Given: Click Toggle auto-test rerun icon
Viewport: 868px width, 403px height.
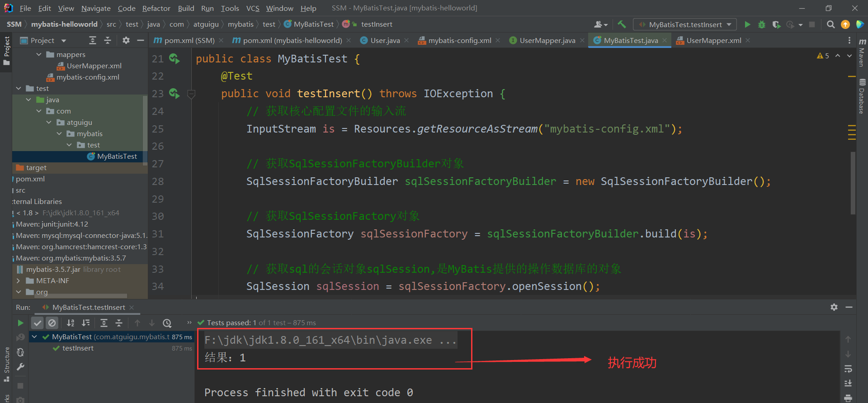Looking at the screenshot, I should (x=20, y=352).
